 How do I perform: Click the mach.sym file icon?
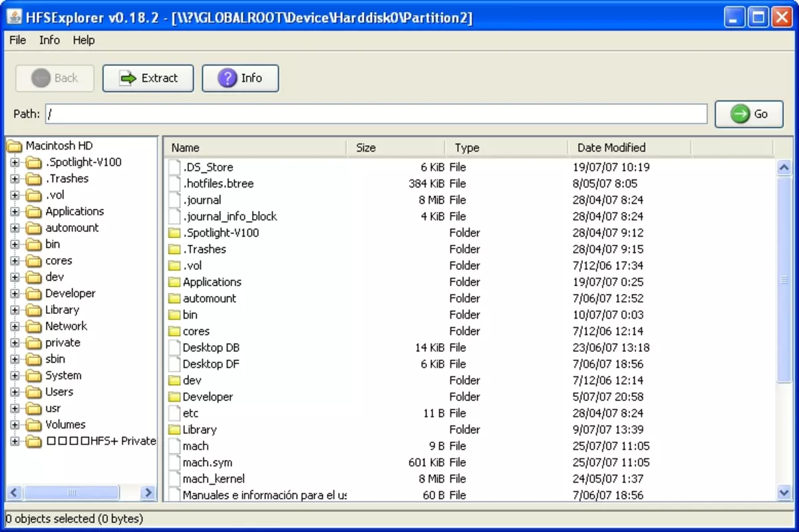point(174,463)
